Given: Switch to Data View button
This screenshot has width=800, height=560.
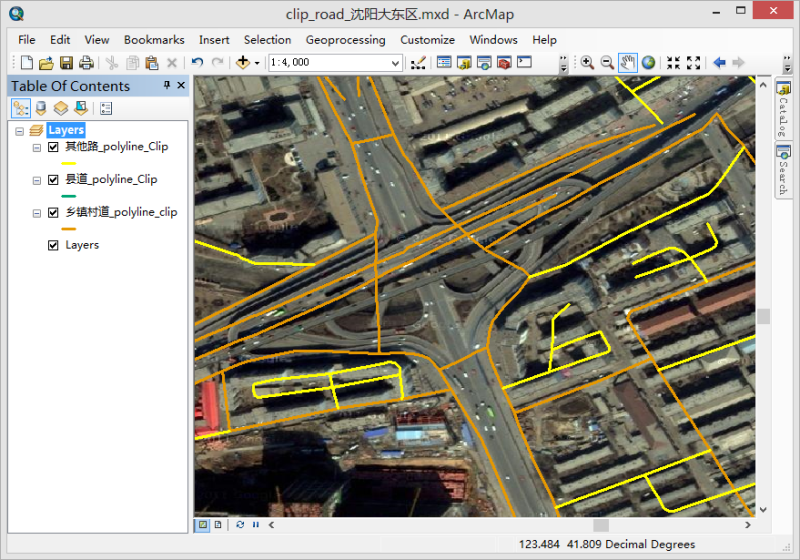Looking at the screenshot, I should (x=203, y=524).
